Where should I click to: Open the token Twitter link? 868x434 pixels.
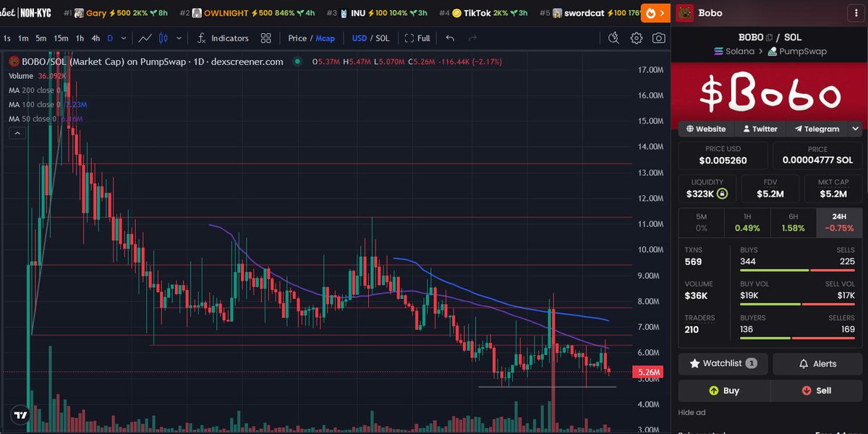tap(759, 129)
